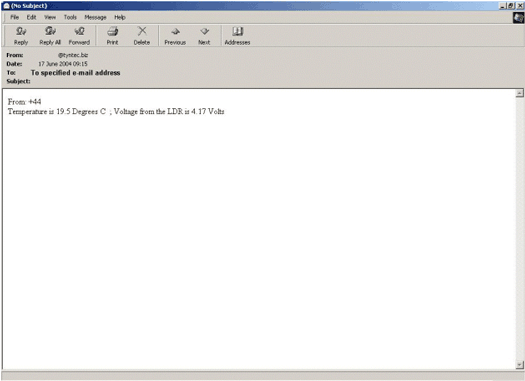Screen dimensions: 525x381
Task: Click the window icon in the title bar
Action: pyautogui.click(x=6, y=6)
